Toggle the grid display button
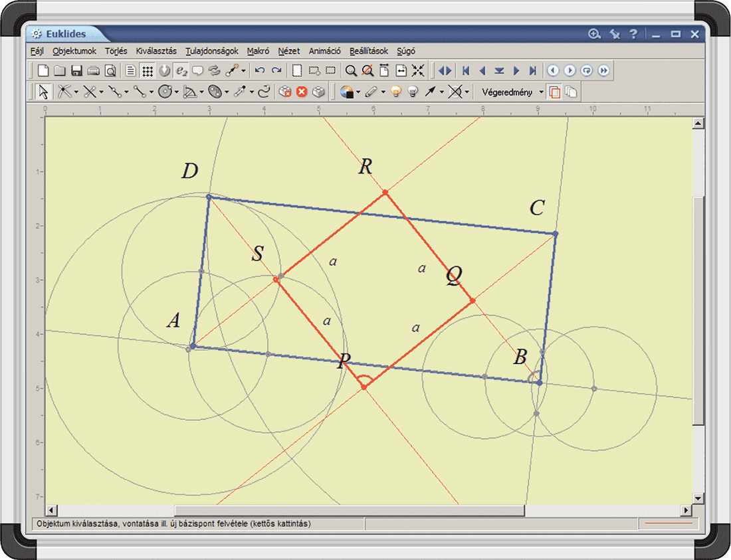 pos(148,70)
